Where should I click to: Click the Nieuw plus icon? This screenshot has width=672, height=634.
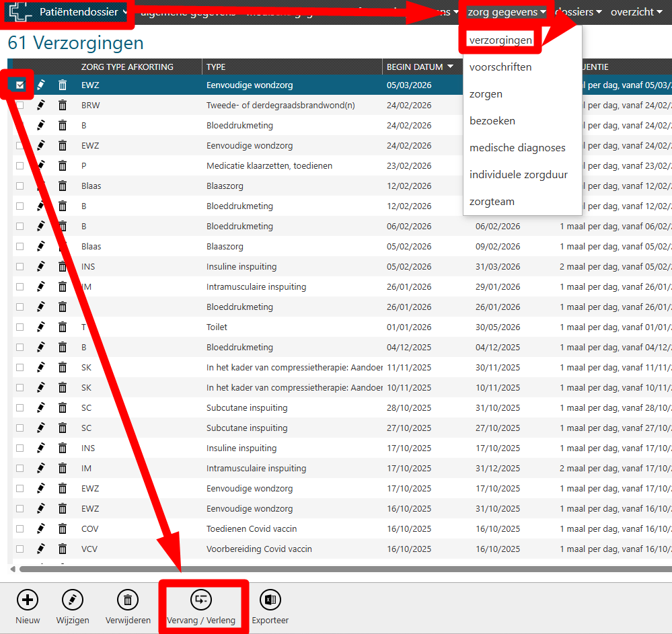point(28,600)
